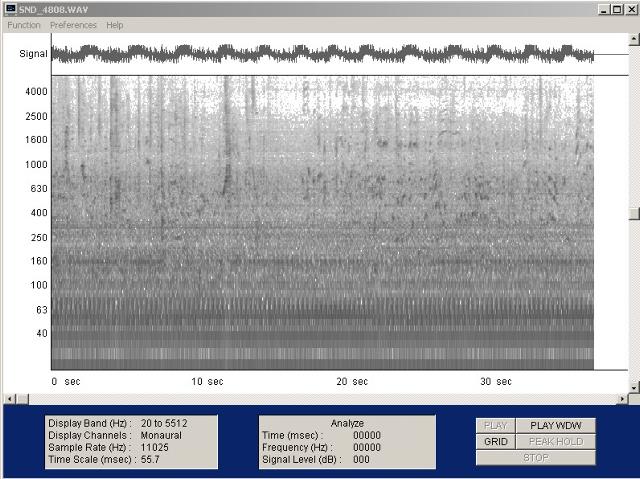Viewport: 640px width, 479px height.
Task: Click the Signal waveform strip
Action: (322, 54)
